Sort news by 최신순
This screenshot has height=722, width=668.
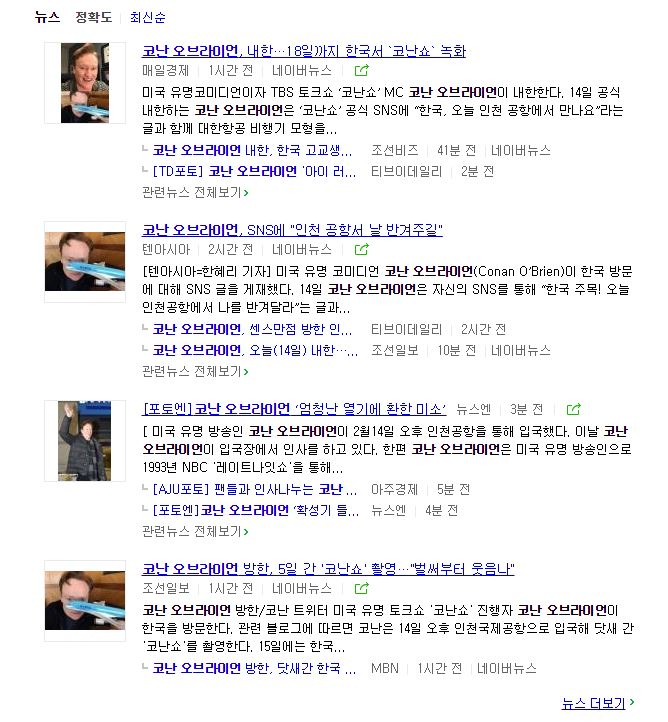click(x=147, y=17)
